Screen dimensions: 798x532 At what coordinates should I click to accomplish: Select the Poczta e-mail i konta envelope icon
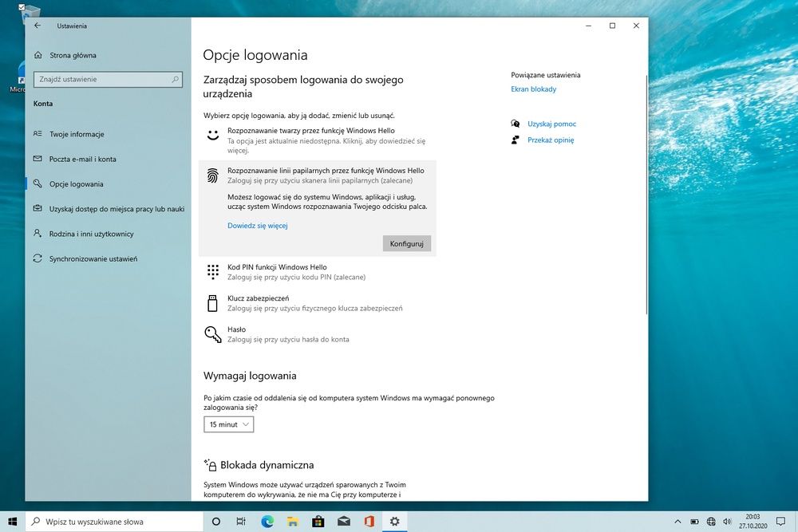coord(38,159)
